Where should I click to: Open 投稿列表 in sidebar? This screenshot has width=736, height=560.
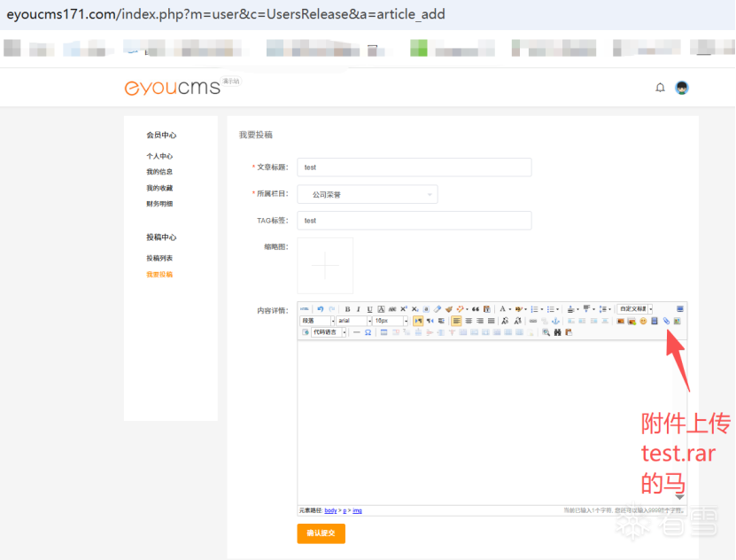pos(159,258)
